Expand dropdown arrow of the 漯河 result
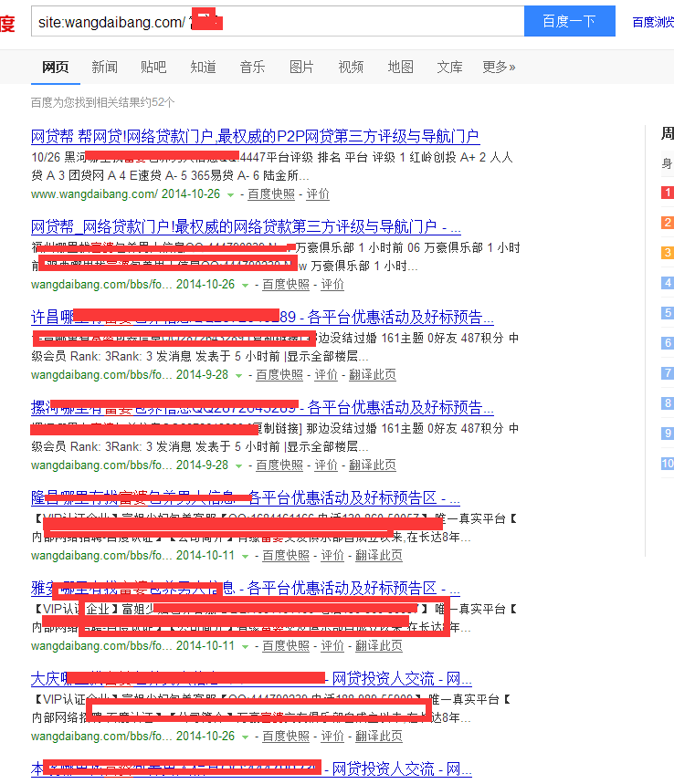Image resolution: width=674 pixels, height=784 pixels. pyautogui.click(x=238, y=466)
